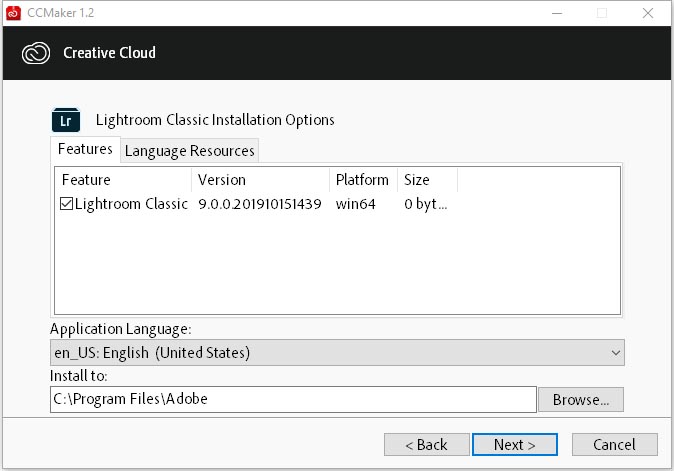This screenshot has height=471, width=674.
Task: Click the Version column header
Action: click(x=260, y=180)
